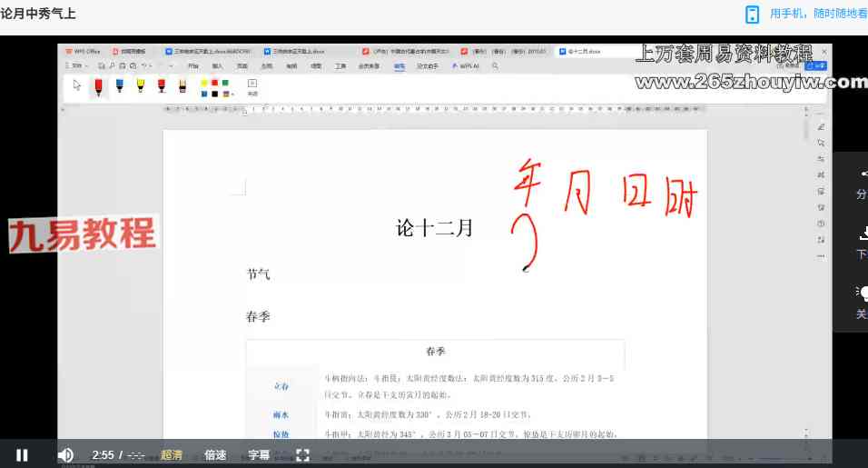Toggle subtitles with 字幕 button

coord(259,455)
